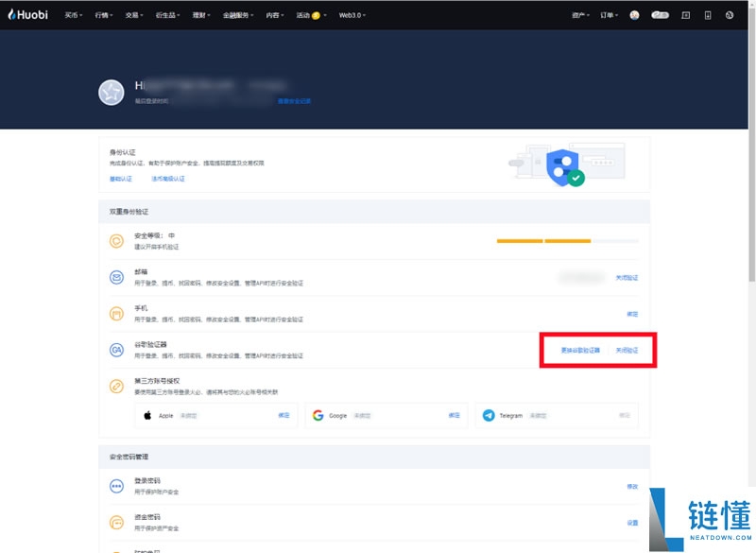Click the Huobi logo in header
This screenshot has height=553, width=756.
[x=27, y=15]
